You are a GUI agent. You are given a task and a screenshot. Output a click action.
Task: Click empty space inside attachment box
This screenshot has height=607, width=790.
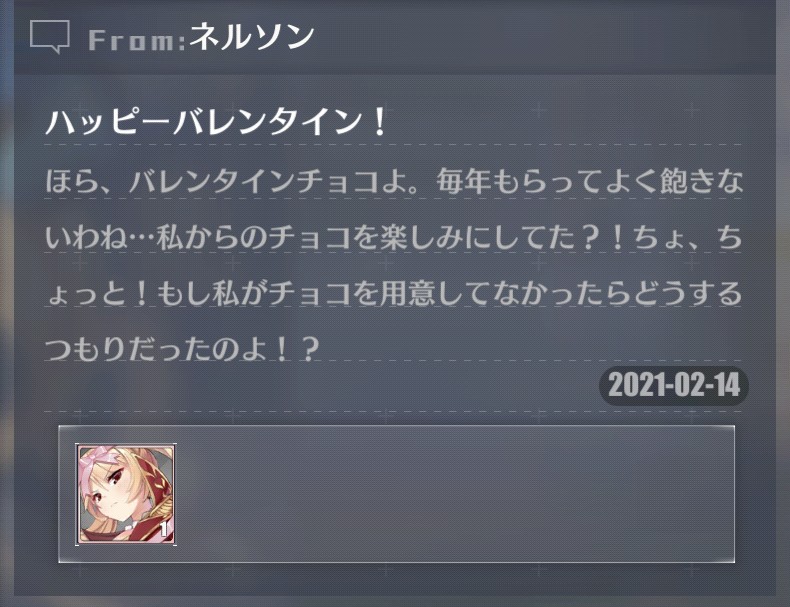pyautogui.click(x=453, y=494)
